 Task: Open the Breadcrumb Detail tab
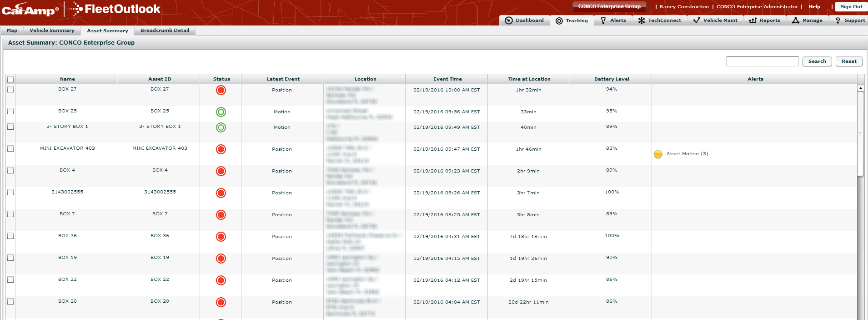click(165, 30)
